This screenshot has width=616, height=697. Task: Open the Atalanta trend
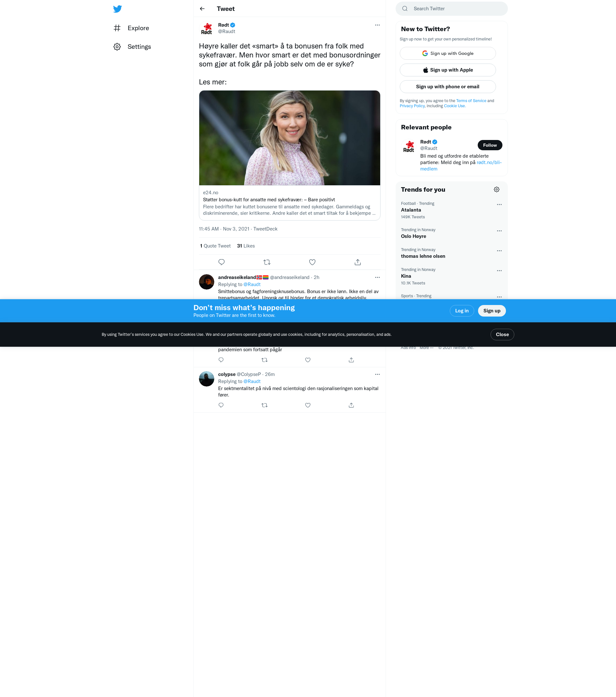(x=451, y=210)
